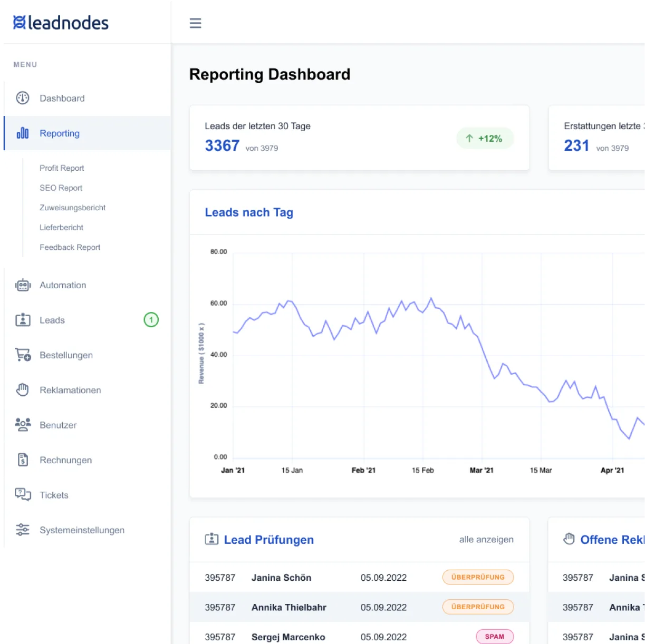Click the Benutzer users icon
Viewport: 645px width, 644px height.
point(23,425)
